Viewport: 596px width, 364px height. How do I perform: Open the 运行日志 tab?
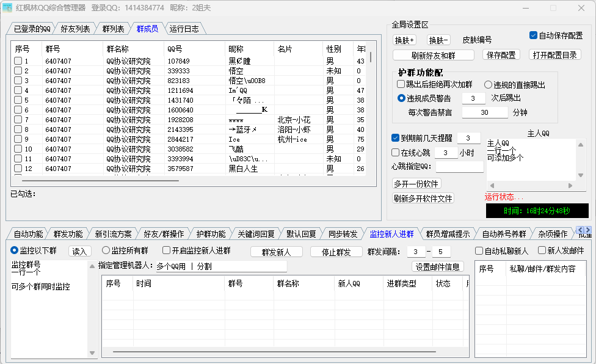tap(184, 29)
